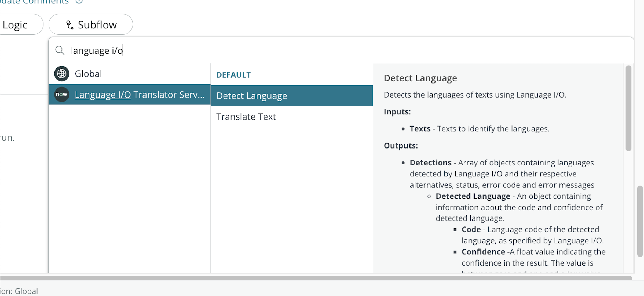Click the Subflow branch icon

[x=69, y=25]
